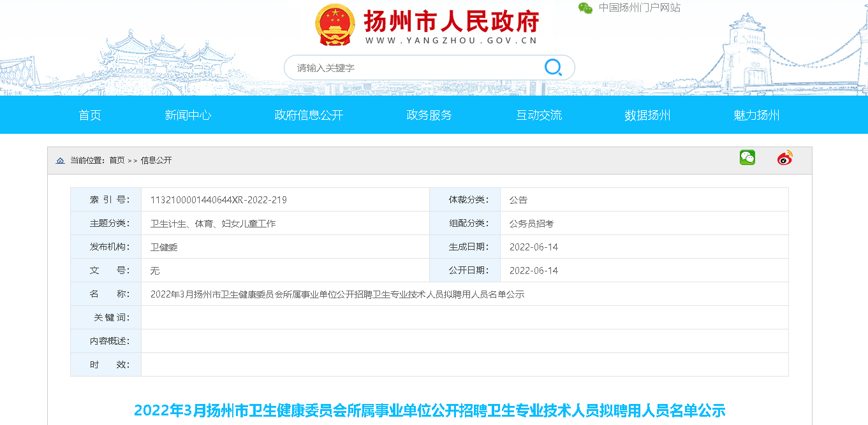Click the red Weibo share icon
Image resolution: width=868 pixels, height=425 pixels.
[785, 158]
